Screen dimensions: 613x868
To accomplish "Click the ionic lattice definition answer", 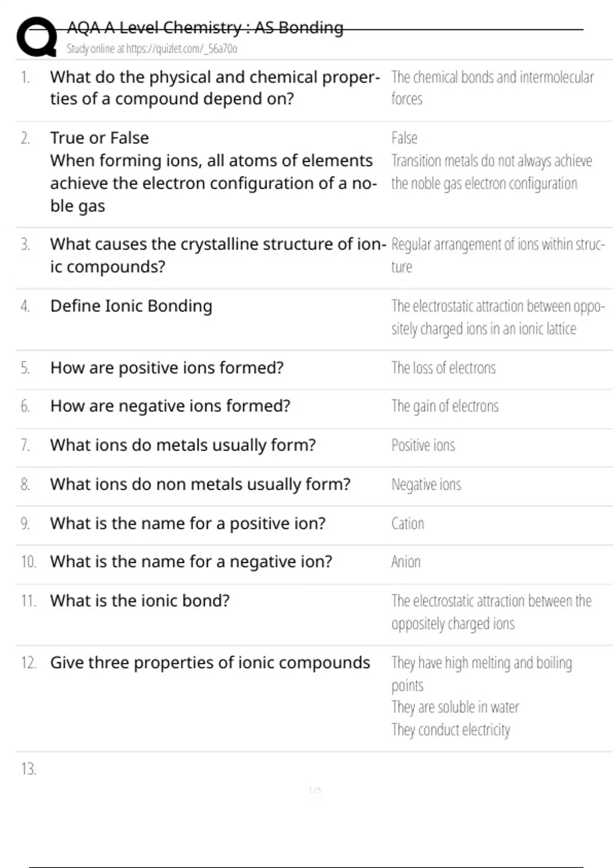I will click(497, 317).
